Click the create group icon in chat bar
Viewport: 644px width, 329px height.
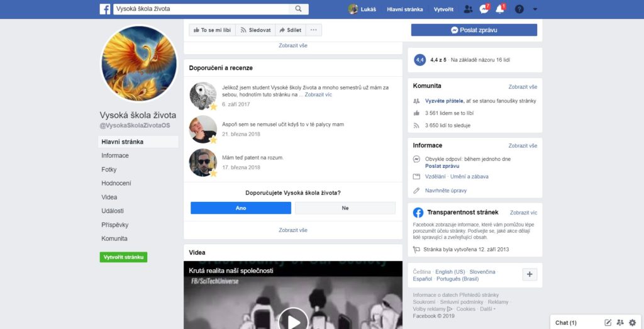[x=619, y=323]
